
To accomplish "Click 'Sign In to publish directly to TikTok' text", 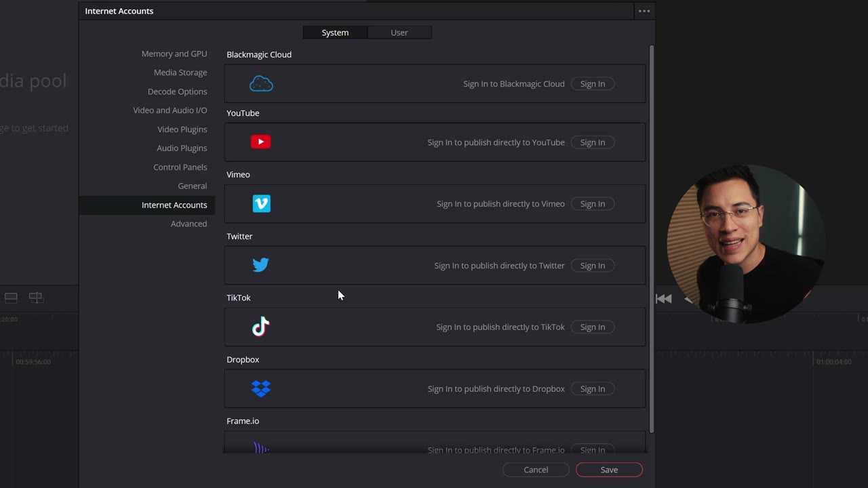I will pyautogui.click(x=500, y=327).
